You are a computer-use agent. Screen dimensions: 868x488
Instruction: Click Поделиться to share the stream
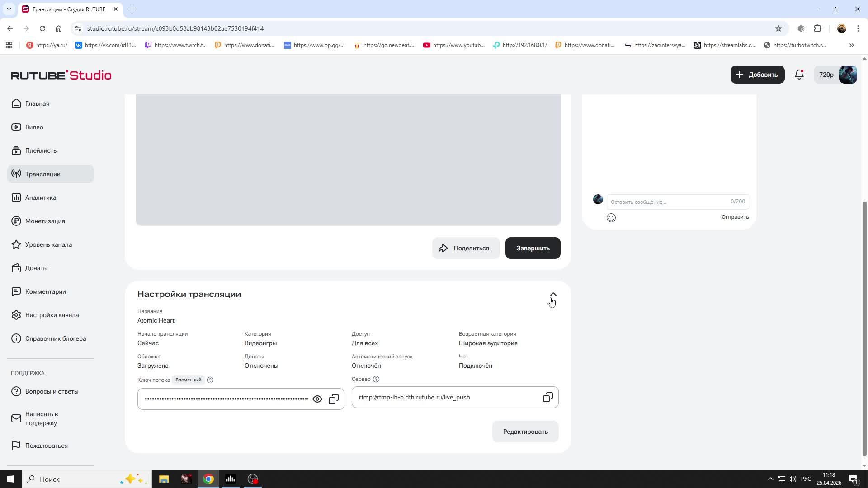[x=466, y=248]
